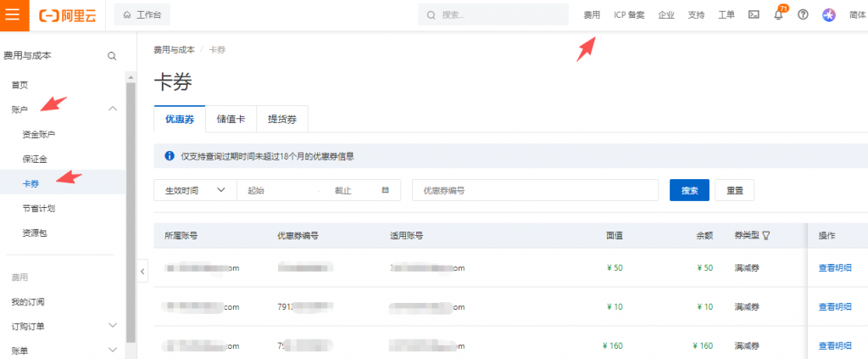This screenshot has width=868, height=359.
Task: Click the blue 搜索 button
Action: coord(688,190)
